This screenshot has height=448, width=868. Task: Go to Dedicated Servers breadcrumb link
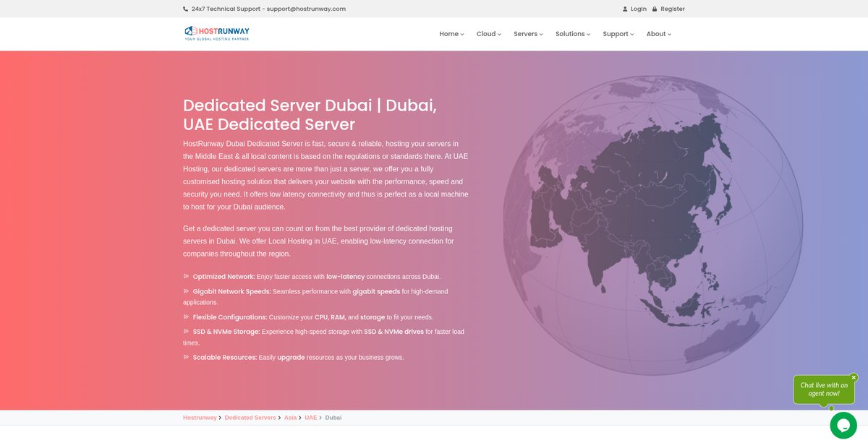[250, 418]
